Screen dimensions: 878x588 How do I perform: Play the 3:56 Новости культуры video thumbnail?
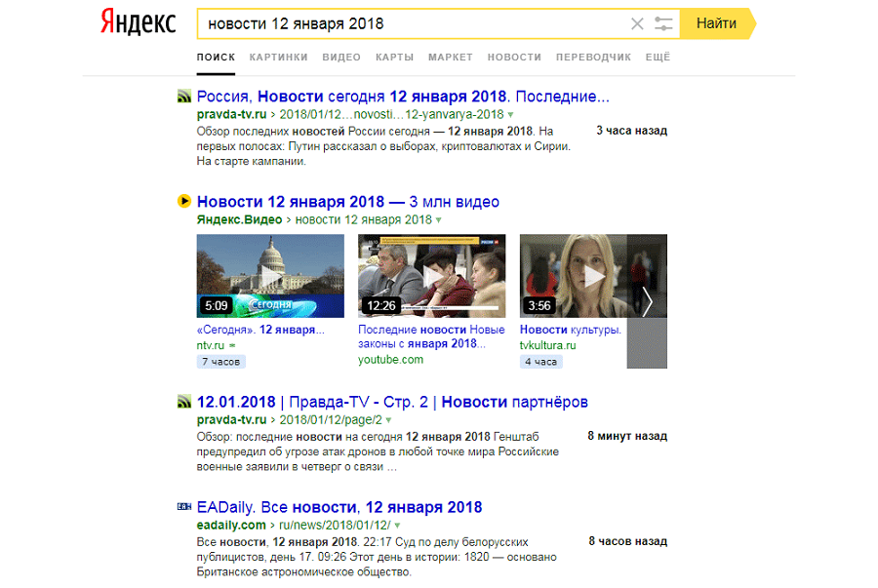pos(574,276)
